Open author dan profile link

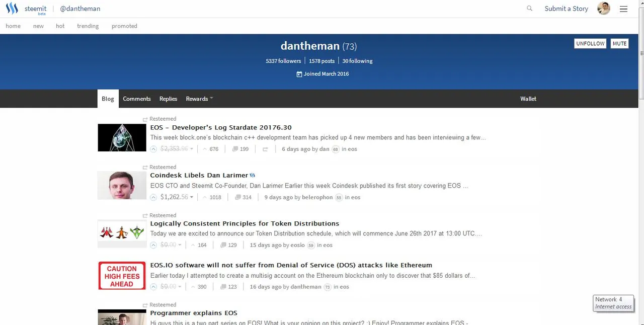(x=325, y=149)
